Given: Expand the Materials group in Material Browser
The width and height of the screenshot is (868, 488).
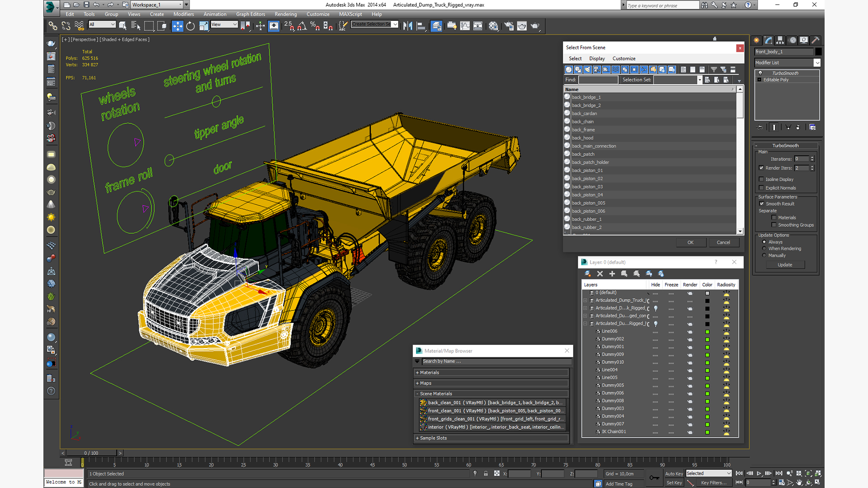Looking at the screenshot, I should coord(491,373).
